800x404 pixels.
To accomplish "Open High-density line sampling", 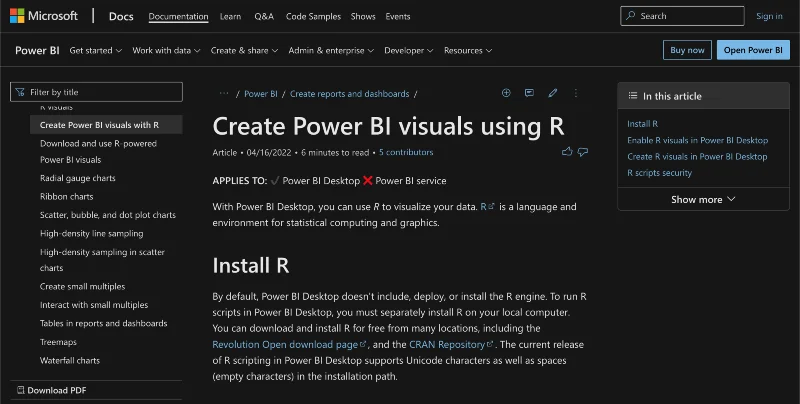I will [91, 234].
